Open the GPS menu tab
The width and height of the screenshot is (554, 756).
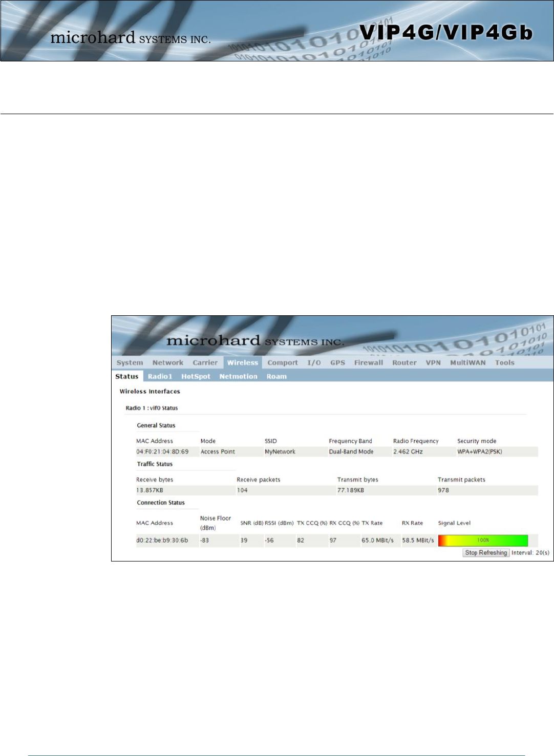pyautogui.click(x=337, y=362)
